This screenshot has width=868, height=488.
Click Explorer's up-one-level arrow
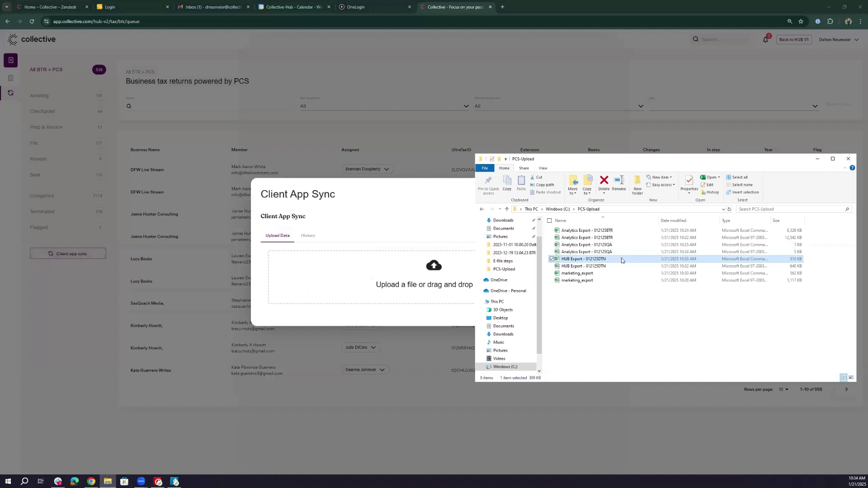[x=507, y=209]
